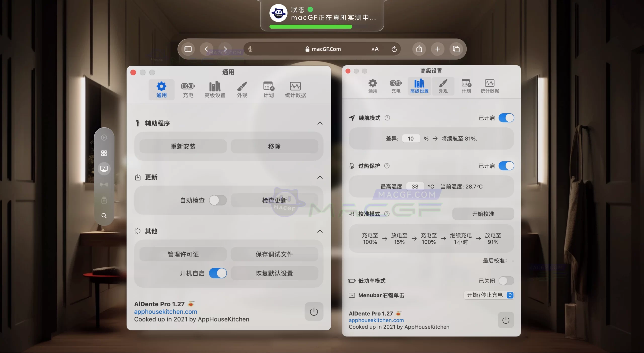Reload the page with the refresh icon
This screenshot has width=644, height=353.
tap(394, 49)
